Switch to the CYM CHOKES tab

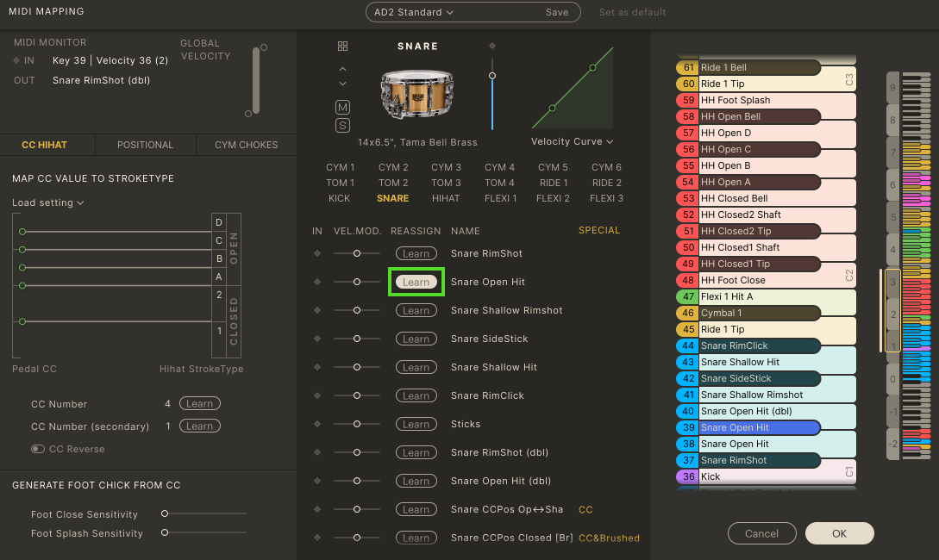click(246, 145)
